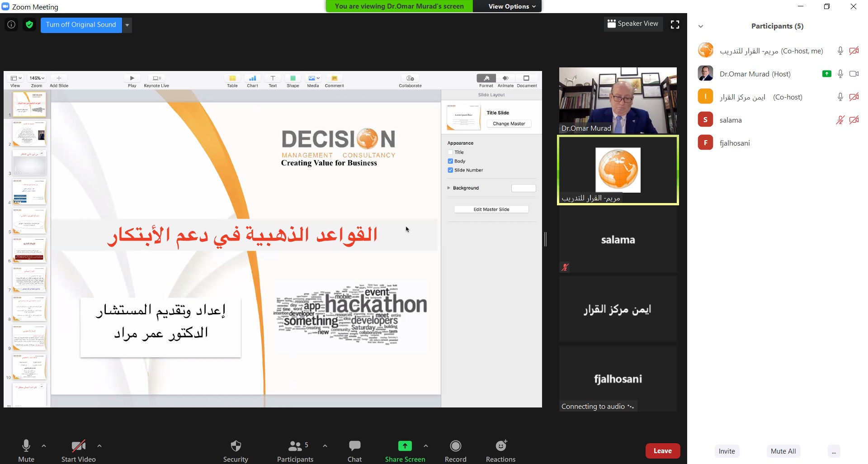Toggle the Body checkbox in Appearance
The image size is (868, 464).
[450, 161]
